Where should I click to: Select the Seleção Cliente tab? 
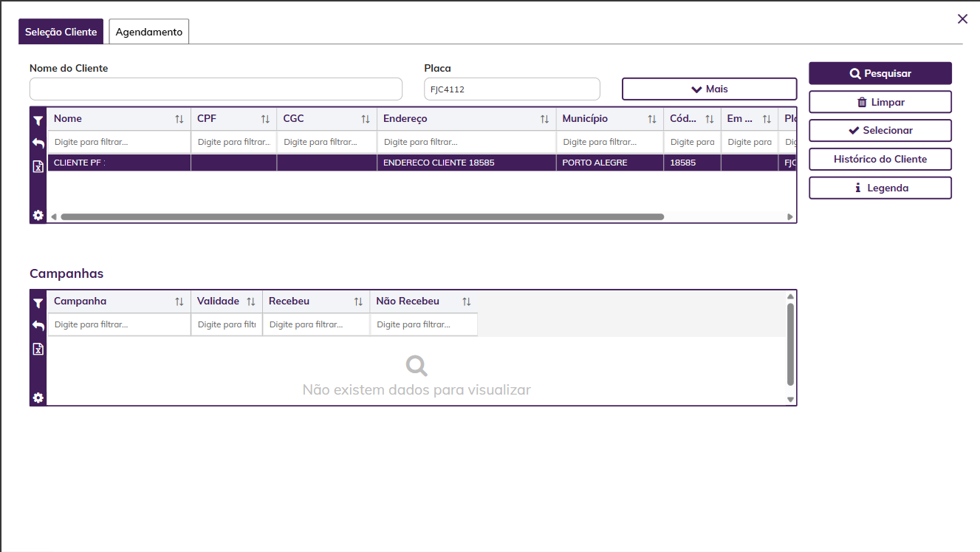(x=61, y=32)
